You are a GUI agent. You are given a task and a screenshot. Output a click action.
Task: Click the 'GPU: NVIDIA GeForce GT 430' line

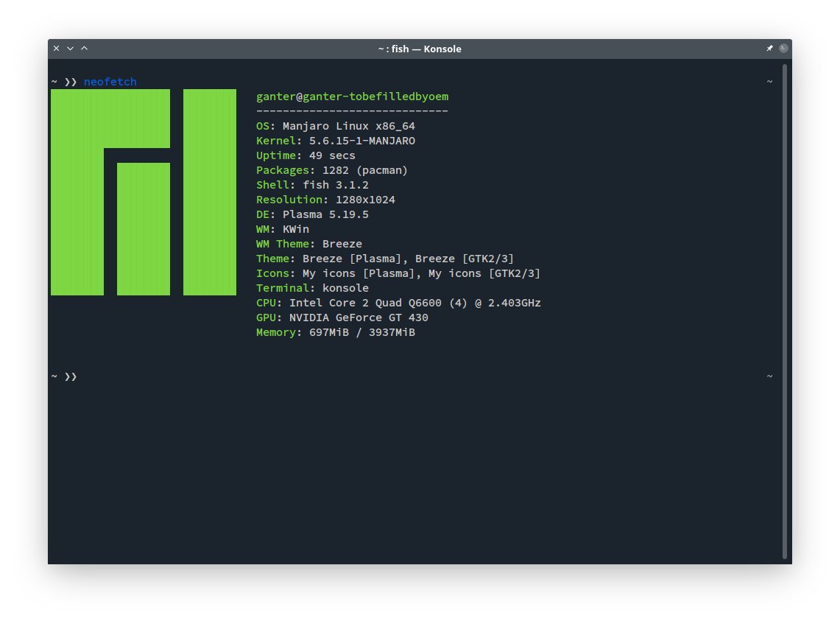click(x=342, y=317)
